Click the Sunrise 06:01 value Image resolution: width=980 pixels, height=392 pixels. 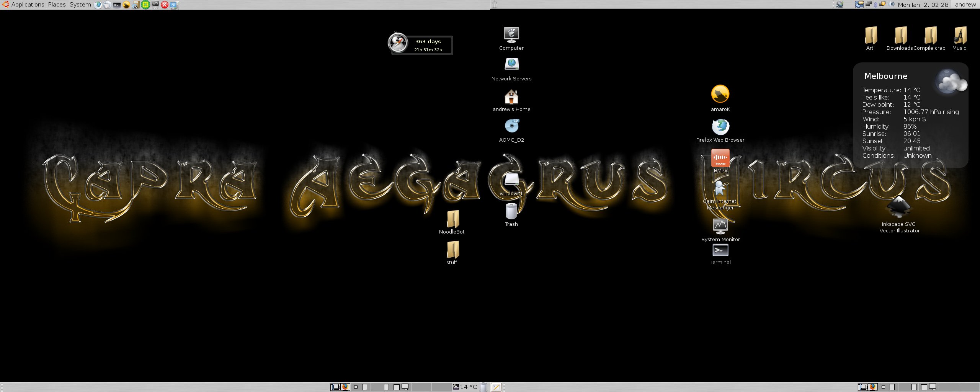point(912,134)
